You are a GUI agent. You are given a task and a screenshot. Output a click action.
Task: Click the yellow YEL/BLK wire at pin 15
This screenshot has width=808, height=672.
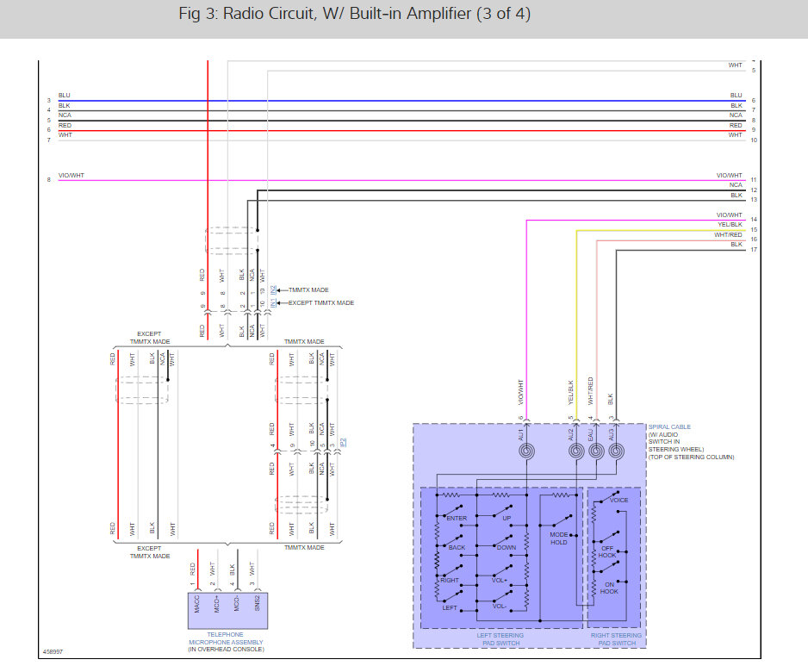661,230
